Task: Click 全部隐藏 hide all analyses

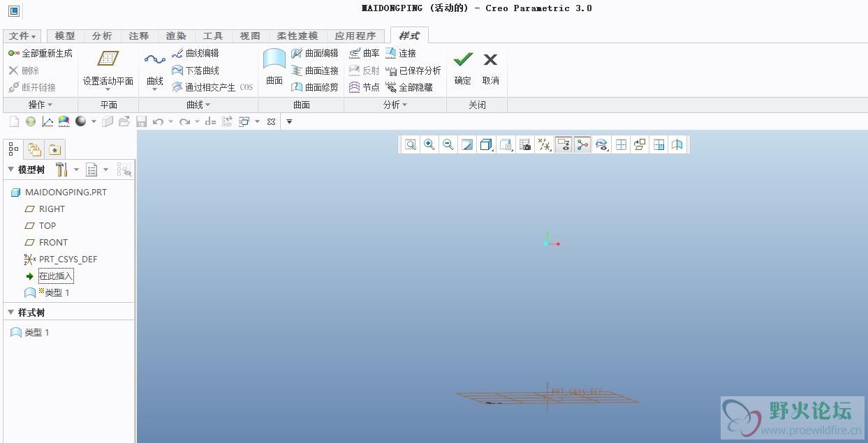Action: [409, 87]
